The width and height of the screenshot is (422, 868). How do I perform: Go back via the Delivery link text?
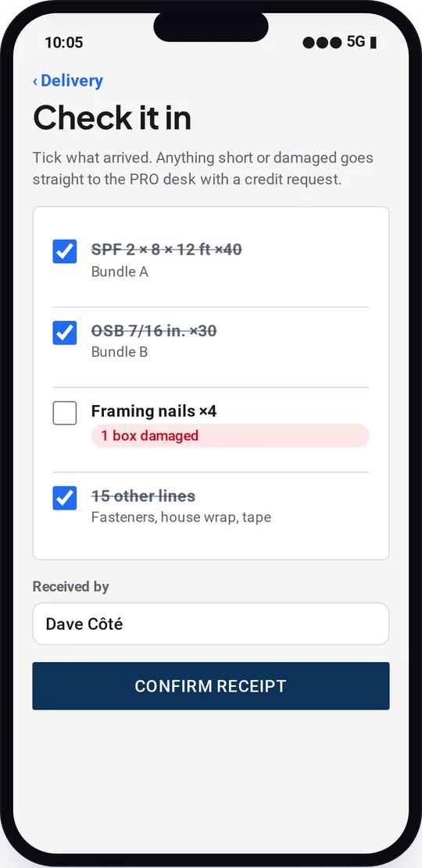72,81
